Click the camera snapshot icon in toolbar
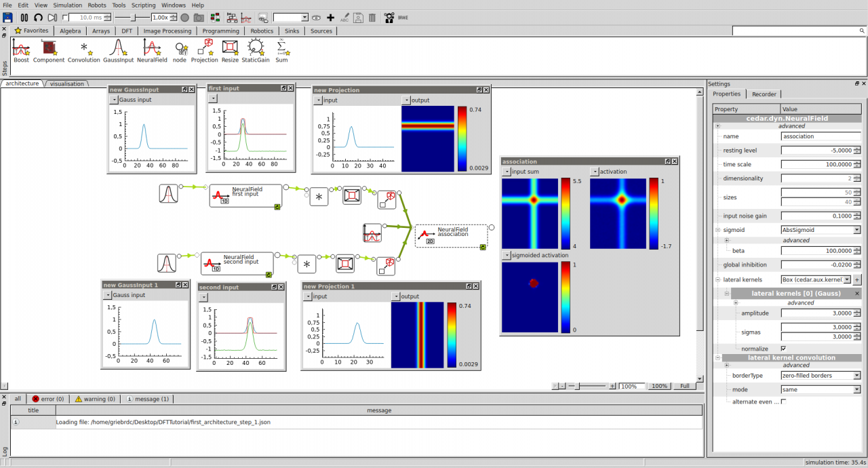868x468 pixels. click(x=199, y=18)
